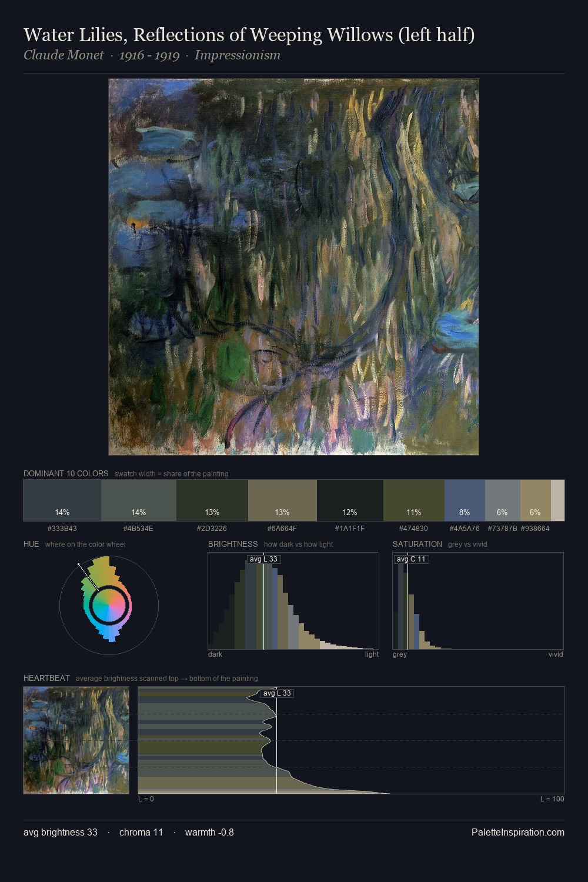This screenshot has width=588, height=882.
Task: Click the Impressionism style label
Action: [x=238, y=55]
